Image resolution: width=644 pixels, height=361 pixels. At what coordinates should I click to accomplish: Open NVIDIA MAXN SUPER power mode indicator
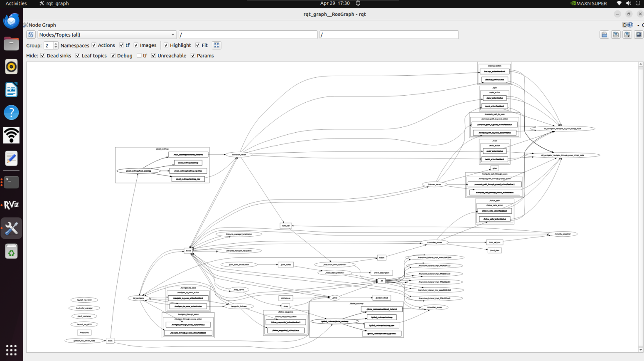click(x=589, y=3)
